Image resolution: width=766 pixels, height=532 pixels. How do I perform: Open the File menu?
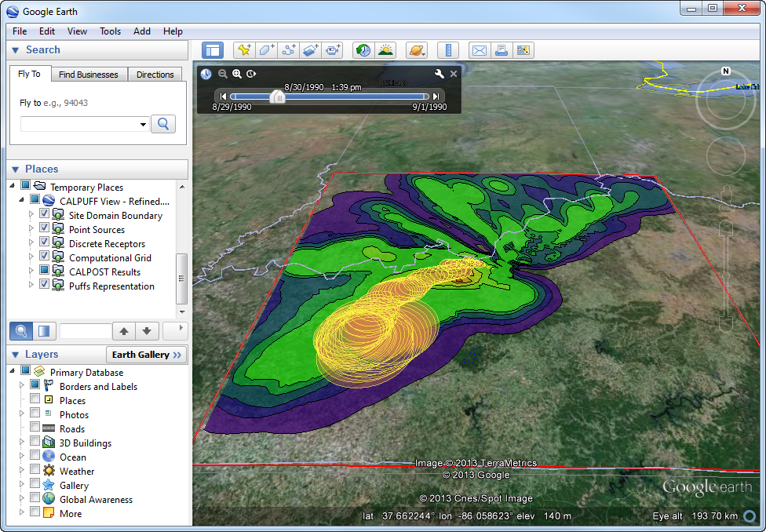[20, 31]
